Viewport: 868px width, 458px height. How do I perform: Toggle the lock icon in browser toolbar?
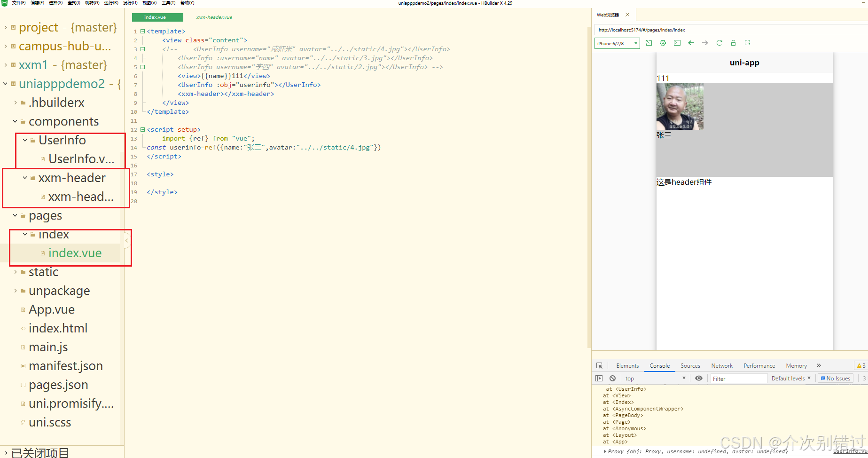(x=733, y=43)
